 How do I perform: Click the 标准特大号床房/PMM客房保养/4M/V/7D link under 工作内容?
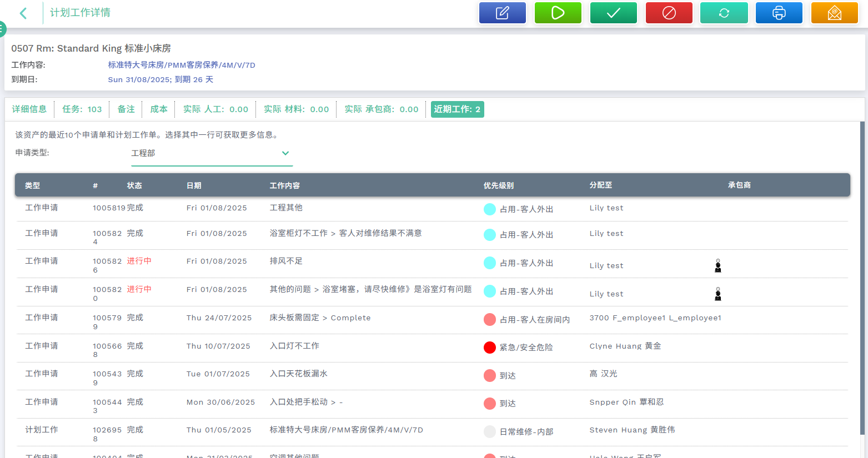point(182,65)
